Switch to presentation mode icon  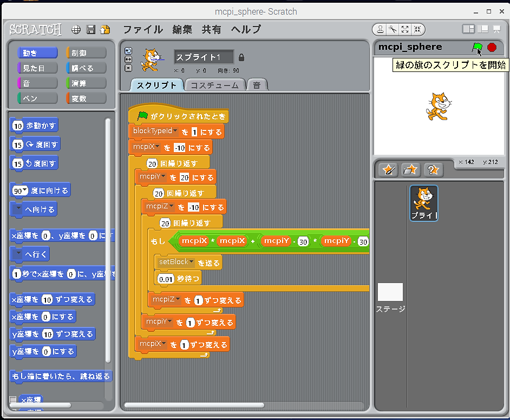point(496,29)
